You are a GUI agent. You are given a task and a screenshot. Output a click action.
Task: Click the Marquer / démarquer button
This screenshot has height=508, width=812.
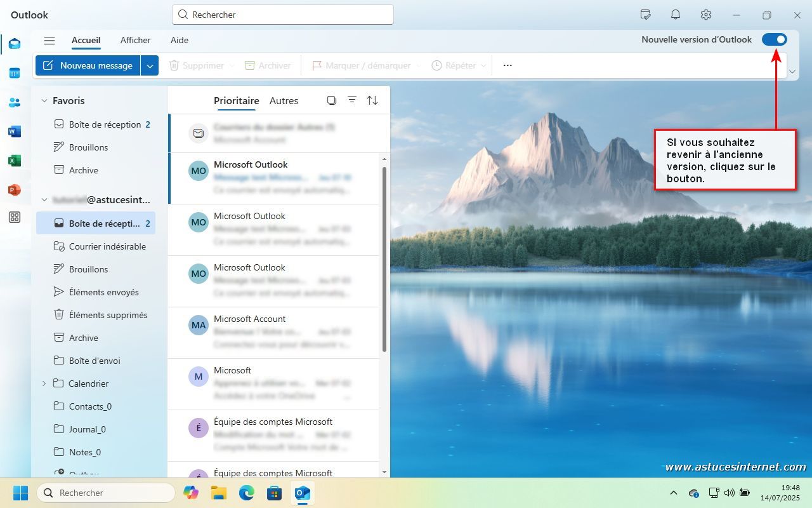click(362, 65)
